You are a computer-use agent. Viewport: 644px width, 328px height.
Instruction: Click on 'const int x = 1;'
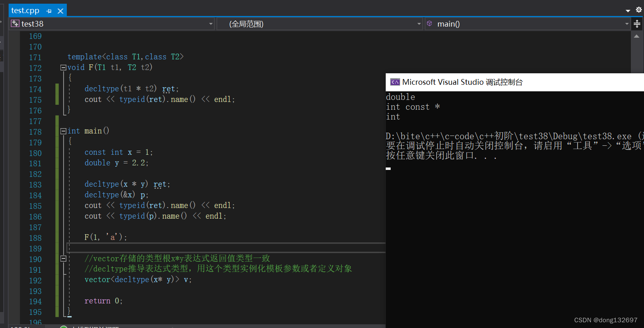coord(118,152)
